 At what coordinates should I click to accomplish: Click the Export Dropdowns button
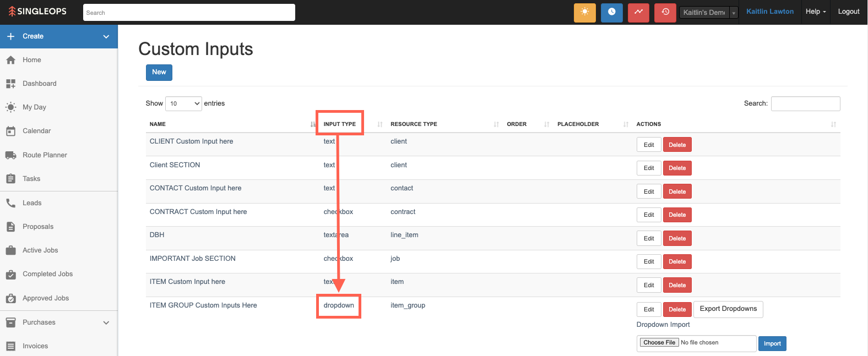(x=728, y=309)
